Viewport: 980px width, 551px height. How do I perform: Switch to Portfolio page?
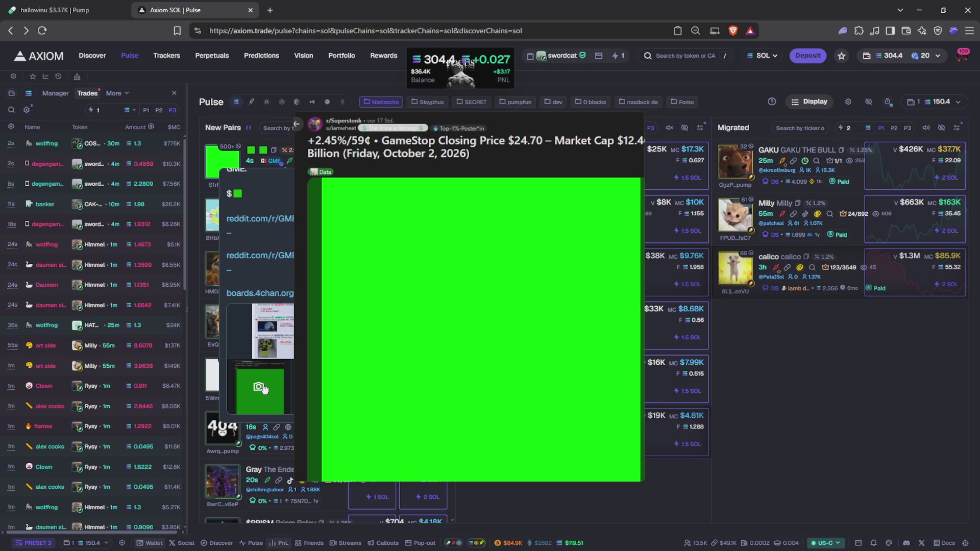(x=341, y=56)
